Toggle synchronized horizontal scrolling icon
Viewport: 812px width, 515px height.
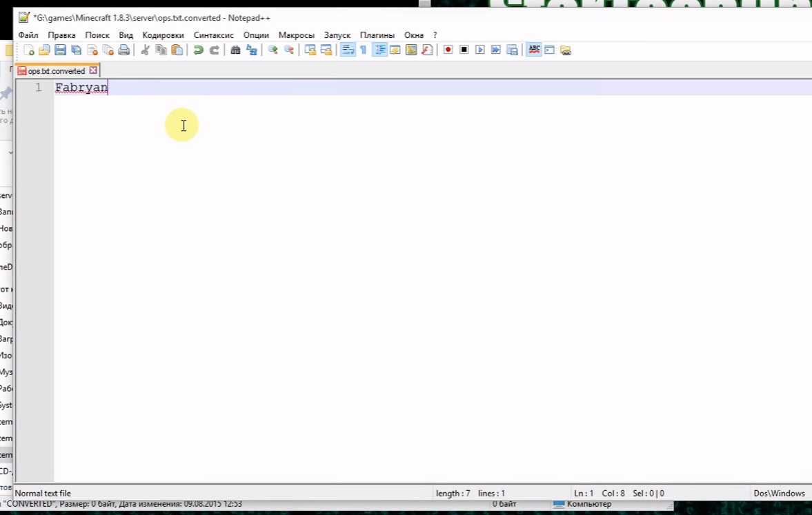point(326,50)
